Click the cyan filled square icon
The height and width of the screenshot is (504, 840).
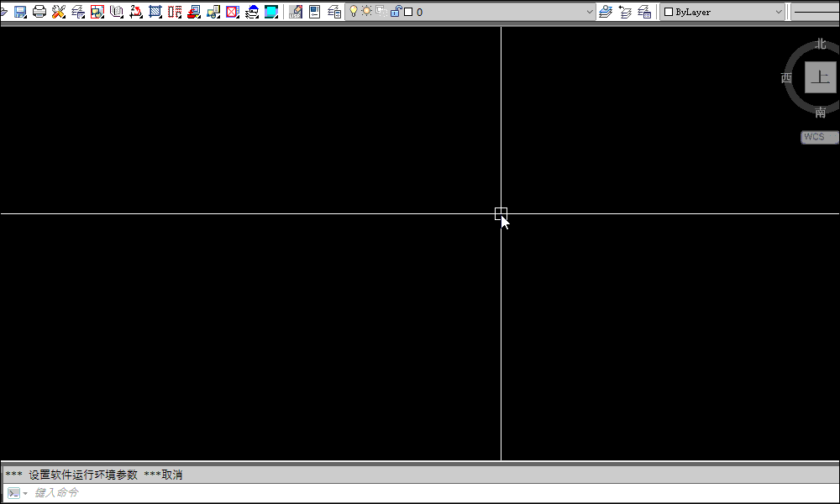[271, 11]
